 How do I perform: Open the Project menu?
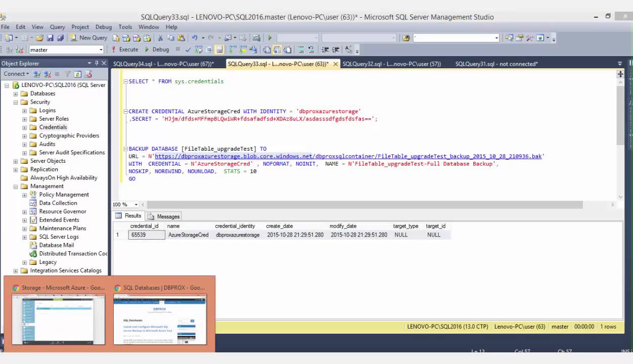coord(80,27)
